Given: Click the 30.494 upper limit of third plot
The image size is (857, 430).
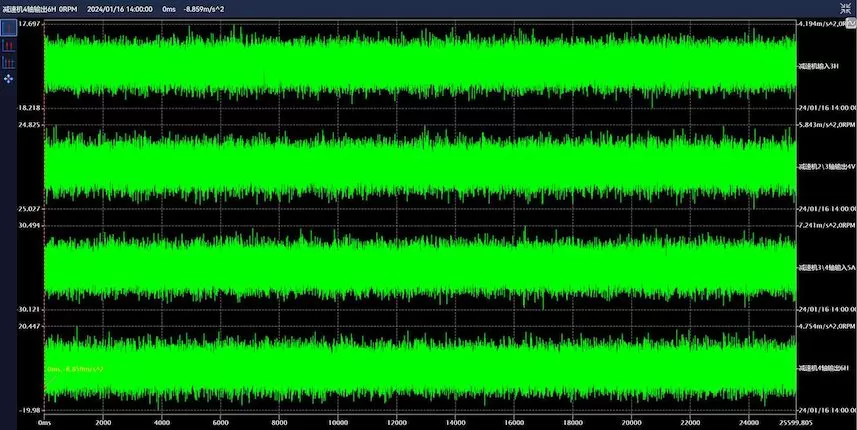Looking at the screenshot, I should coord(28,226).
